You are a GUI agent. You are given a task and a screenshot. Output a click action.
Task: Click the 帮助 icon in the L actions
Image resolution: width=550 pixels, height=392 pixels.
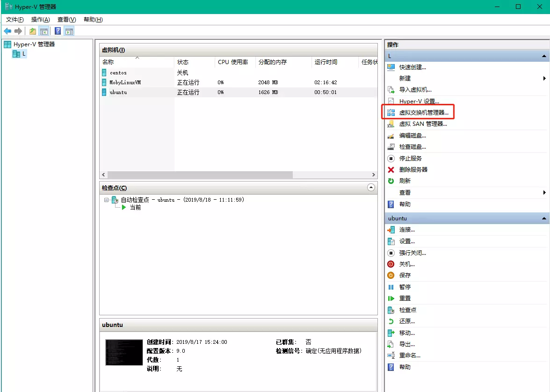click(391, 204)
